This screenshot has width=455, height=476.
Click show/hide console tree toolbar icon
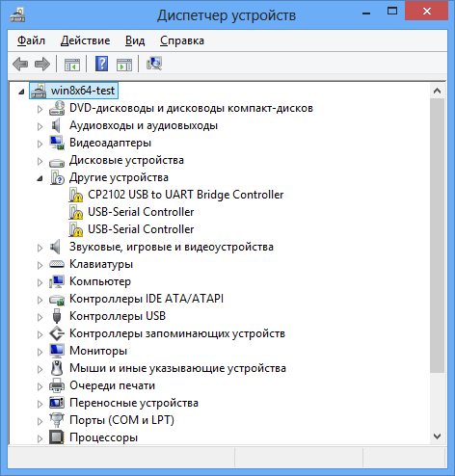72,65
